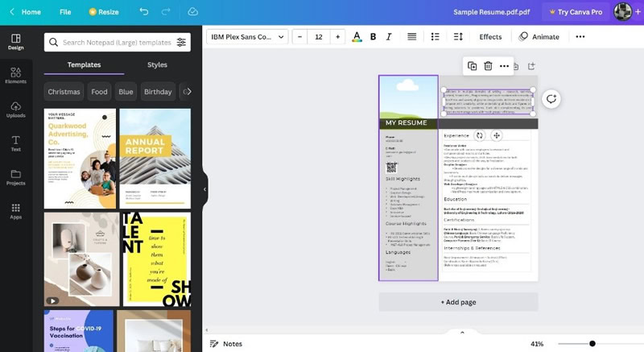Open the Design sidebar panel
This screenshot has width=644, height=352.
tap(15, 42)
